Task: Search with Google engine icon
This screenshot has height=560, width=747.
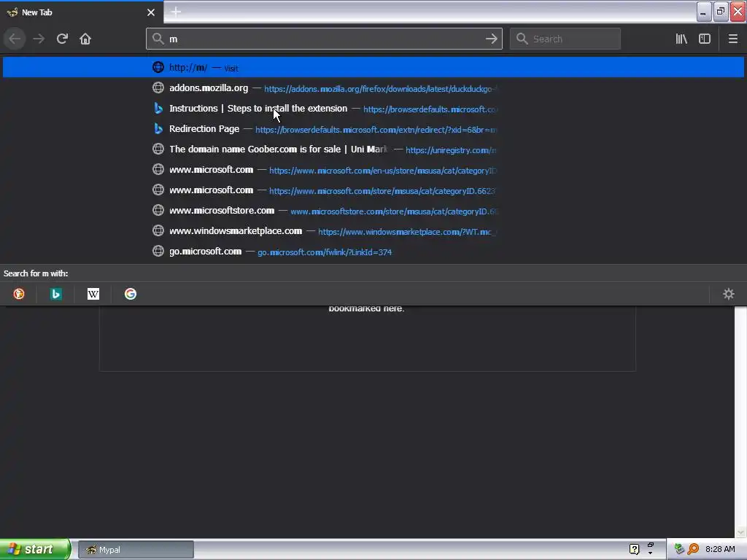Action: (x=131, y=294)
